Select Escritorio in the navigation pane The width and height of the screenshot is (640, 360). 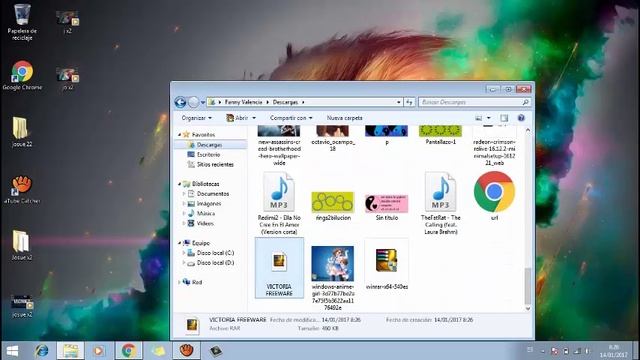click(x=209, y=155)
